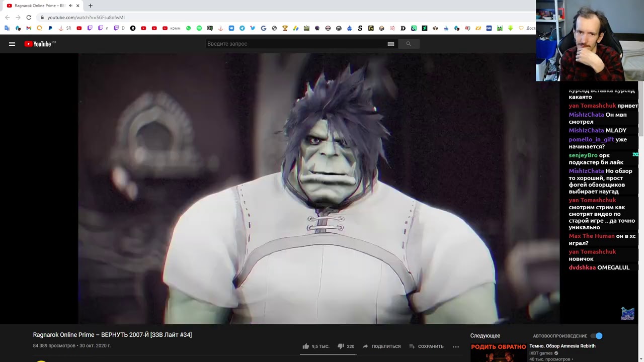Click chat username pomello_in_gift
The height and width of the screenshot is (362, 644).
[591, 140]
